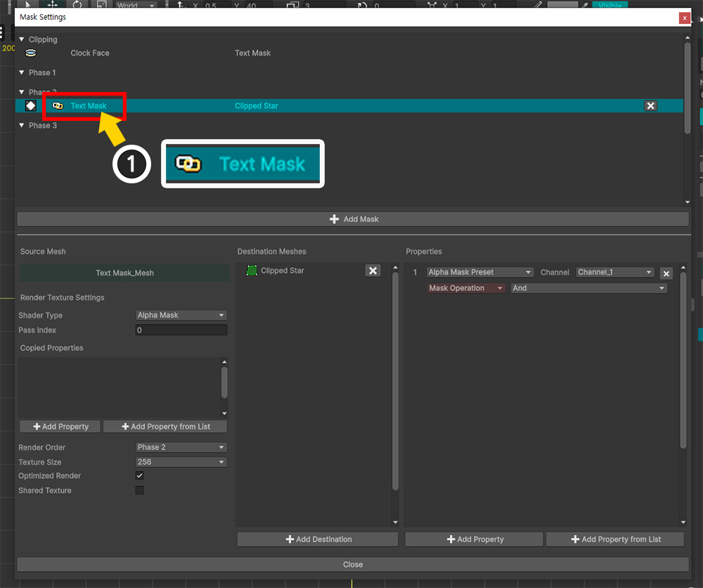Image resolution: width=703 pixels, height=588 pixels.
Task: Click the Channel label beside Alpha Mask Preset
Action: pyautogui.click(x=555, y=272)
